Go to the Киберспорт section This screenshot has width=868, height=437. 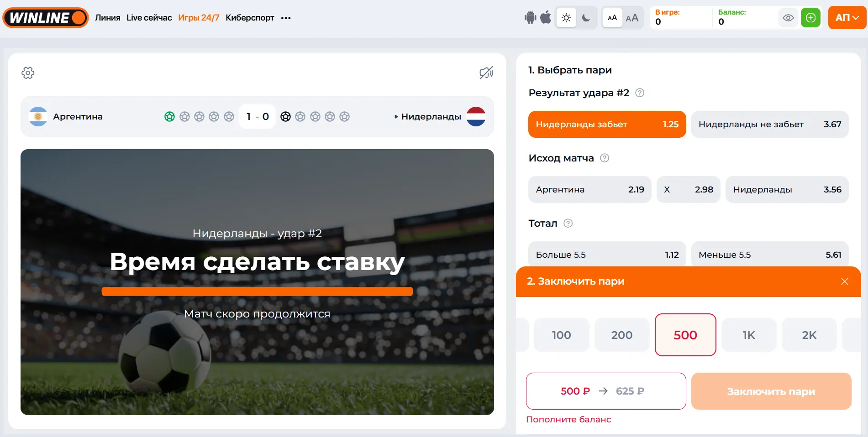250,18
